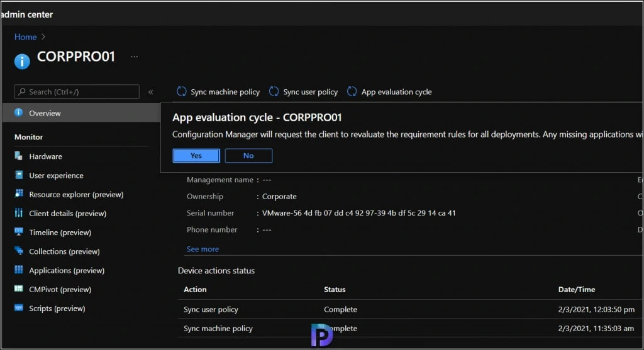644x350 pixels.
Task: Focus the Search (Ctrl+/) input field
Action: click(77, 92)
